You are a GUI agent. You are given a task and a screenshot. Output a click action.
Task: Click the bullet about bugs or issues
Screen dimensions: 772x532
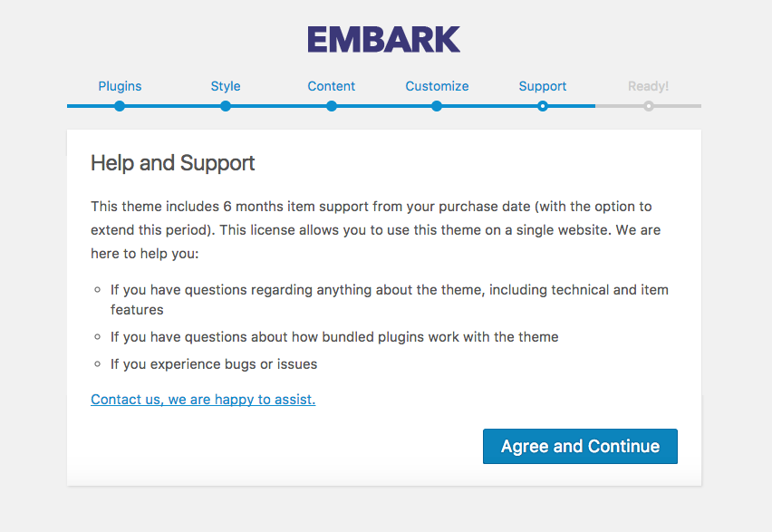[214, 364]
